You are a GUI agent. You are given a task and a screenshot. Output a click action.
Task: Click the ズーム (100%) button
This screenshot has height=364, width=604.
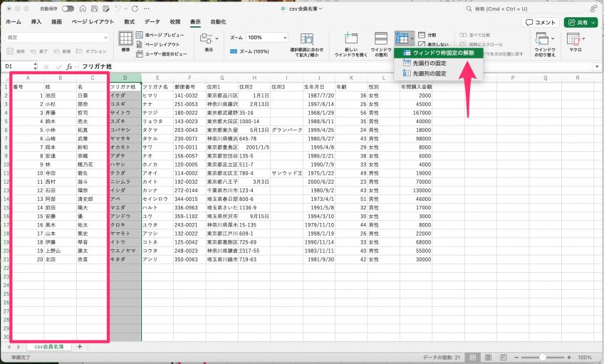pyautogui.click(x=250, y=51)
